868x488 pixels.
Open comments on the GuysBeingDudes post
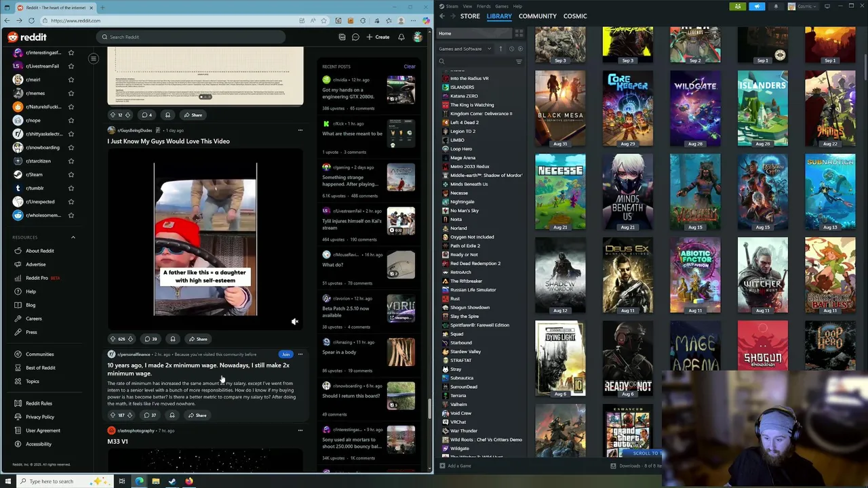click(x=151, y=339)
